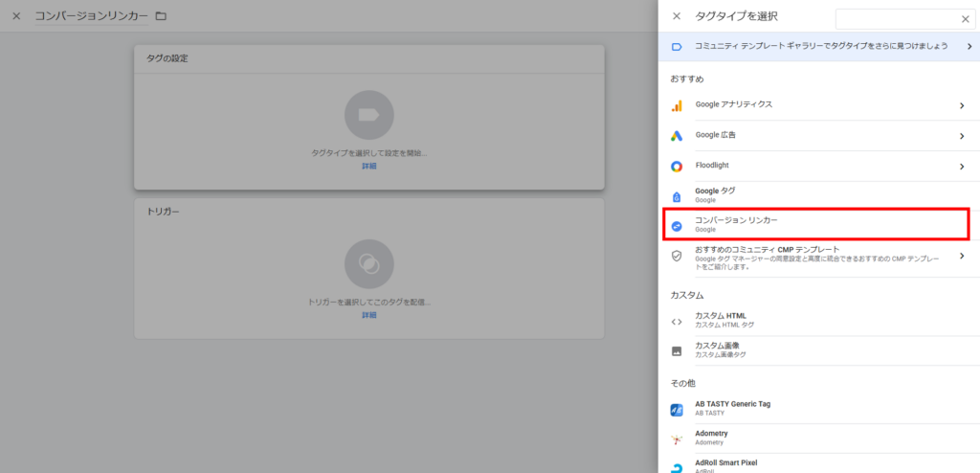Click the tag icon in gallery banner

click(x=677, y=47)
